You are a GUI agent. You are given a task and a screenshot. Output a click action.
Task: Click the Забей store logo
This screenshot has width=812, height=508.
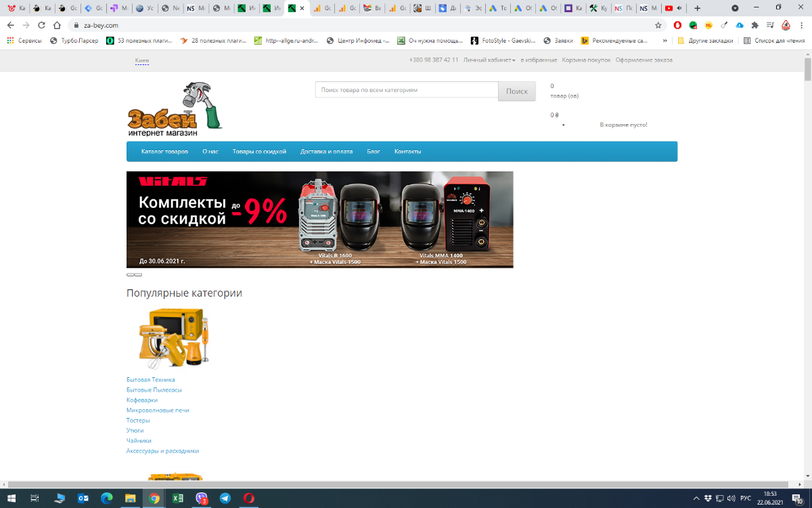175,110
